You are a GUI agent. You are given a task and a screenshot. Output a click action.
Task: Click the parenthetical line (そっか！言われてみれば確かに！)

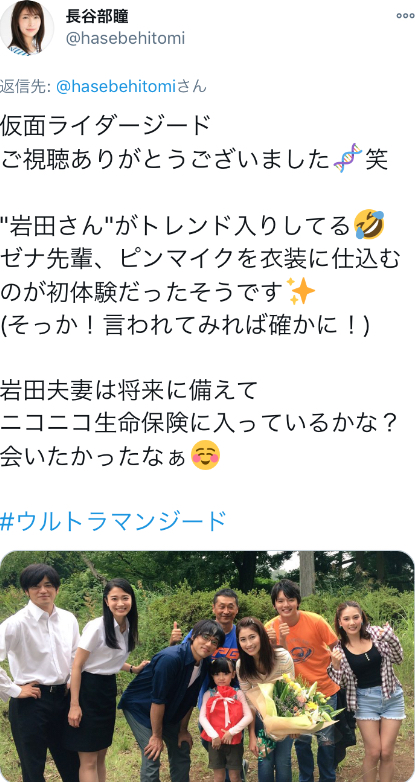(x=185, y=323)
